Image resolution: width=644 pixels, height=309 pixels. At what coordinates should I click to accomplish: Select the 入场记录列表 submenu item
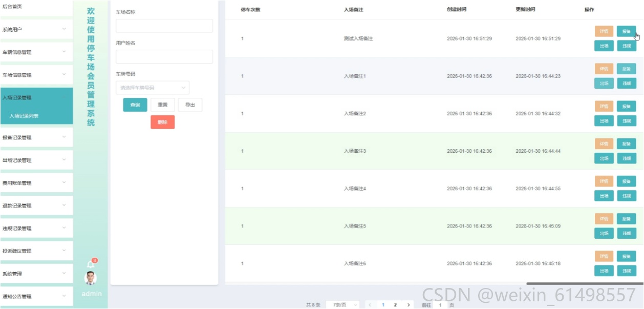click(x=36, y=116)
